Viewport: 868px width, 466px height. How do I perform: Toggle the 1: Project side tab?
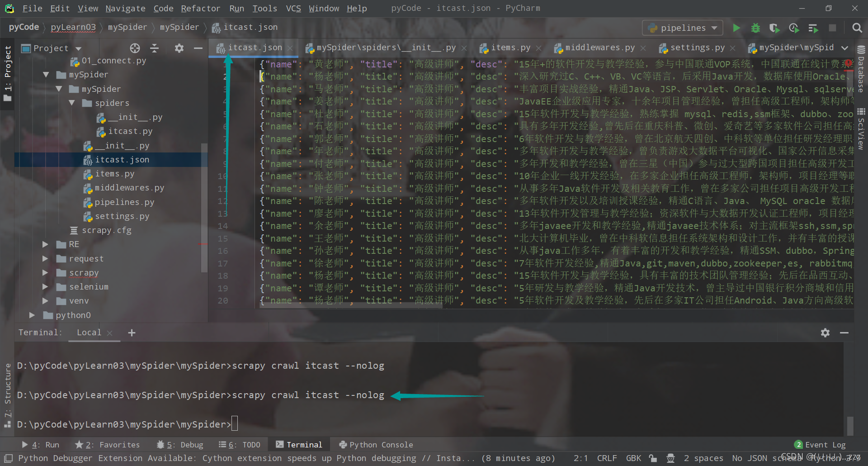point(8,73)
